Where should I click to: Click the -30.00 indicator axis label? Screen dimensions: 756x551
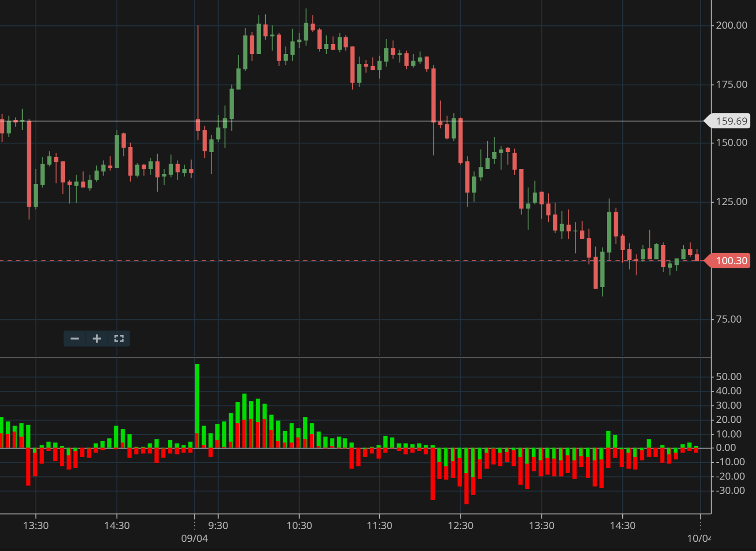tap(730, 490)
